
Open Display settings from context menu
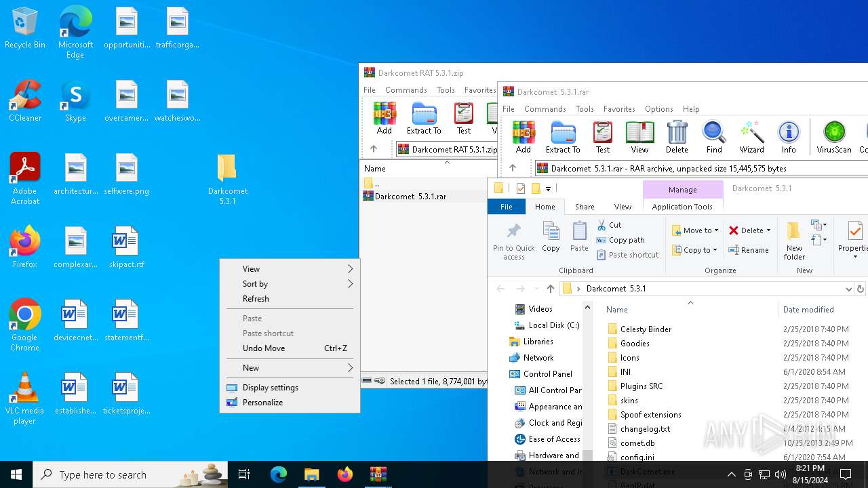click(291, 388)
